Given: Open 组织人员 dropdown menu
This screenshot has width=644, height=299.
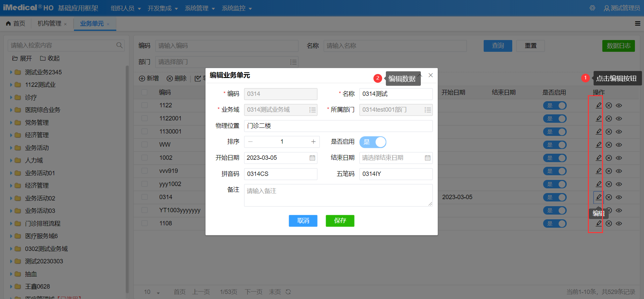Looking at the screenshot, I should click(x=126, y=8).
